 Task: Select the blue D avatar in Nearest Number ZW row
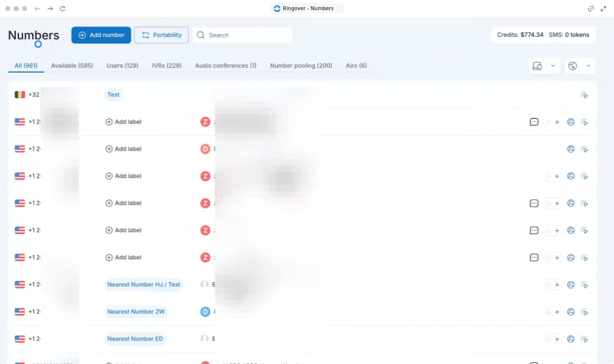205,312
